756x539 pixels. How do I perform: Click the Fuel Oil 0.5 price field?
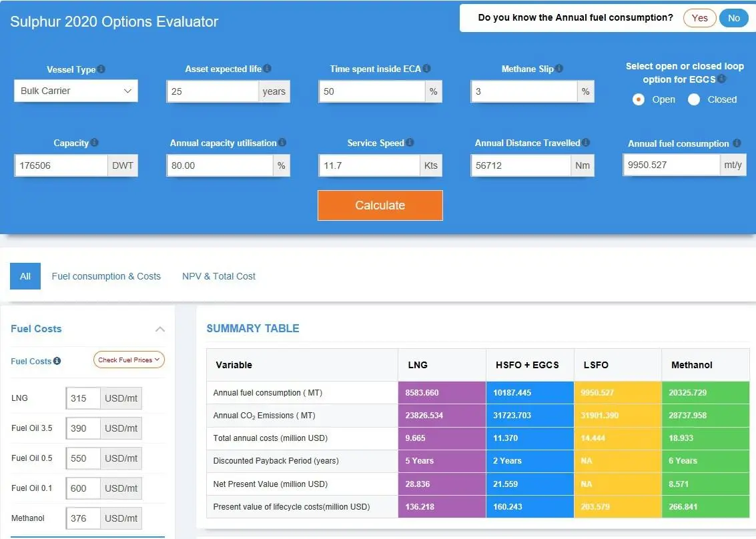83,458
